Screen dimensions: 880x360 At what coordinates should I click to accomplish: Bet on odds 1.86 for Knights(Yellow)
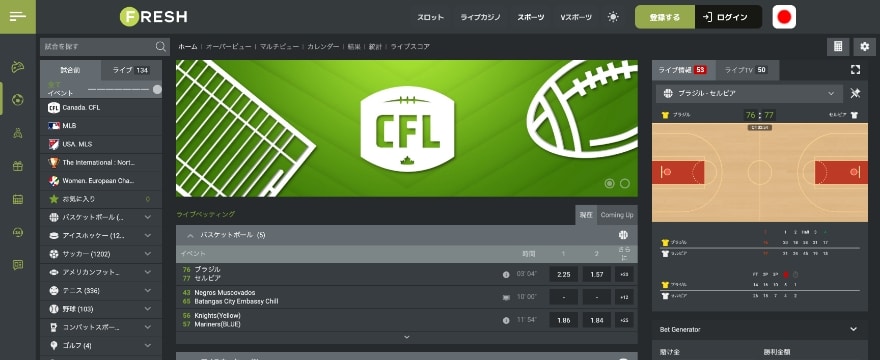[563, 320]
